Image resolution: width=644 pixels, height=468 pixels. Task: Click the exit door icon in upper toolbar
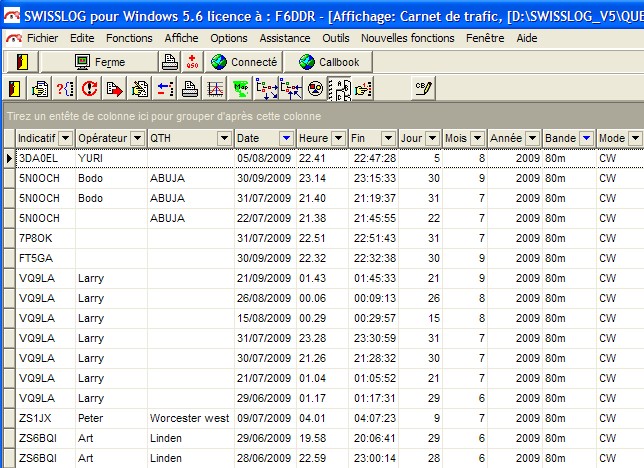[21, 62]
